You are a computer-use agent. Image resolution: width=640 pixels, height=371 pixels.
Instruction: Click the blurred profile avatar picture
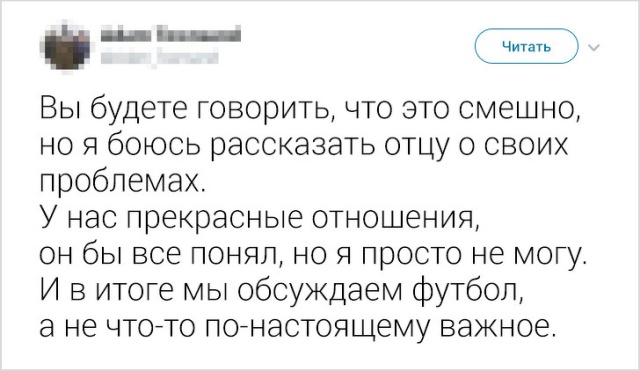(67, 47)
